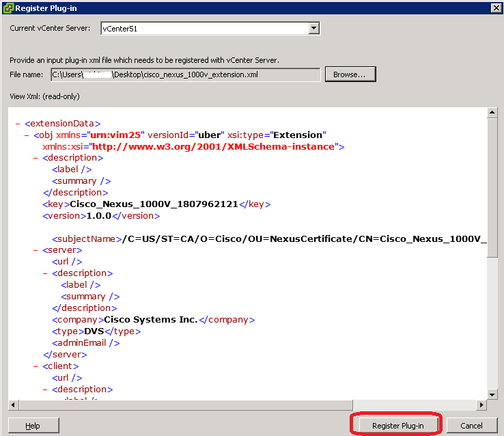
Task: Click the XMLSchema-instance URL text
Action: coord(214,147)
